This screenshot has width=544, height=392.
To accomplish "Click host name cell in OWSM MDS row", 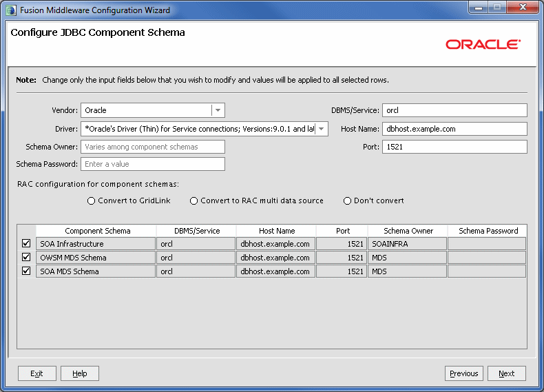I will coord(276,257).
